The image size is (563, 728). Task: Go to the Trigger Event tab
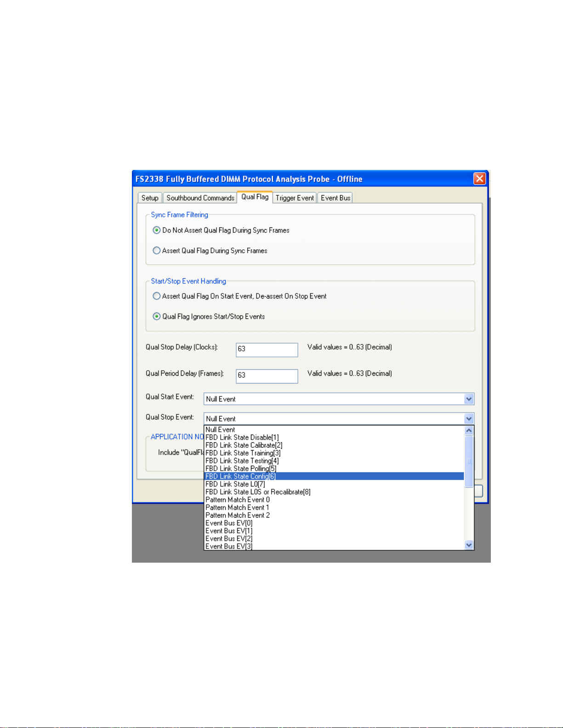pyautogui.click(x=295, y=198)
